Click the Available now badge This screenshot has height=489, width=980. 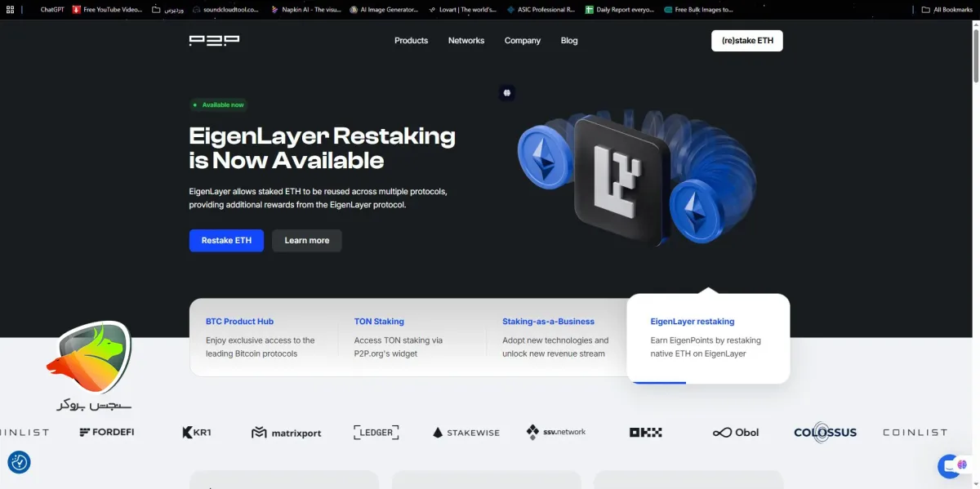tap(218, 104)
